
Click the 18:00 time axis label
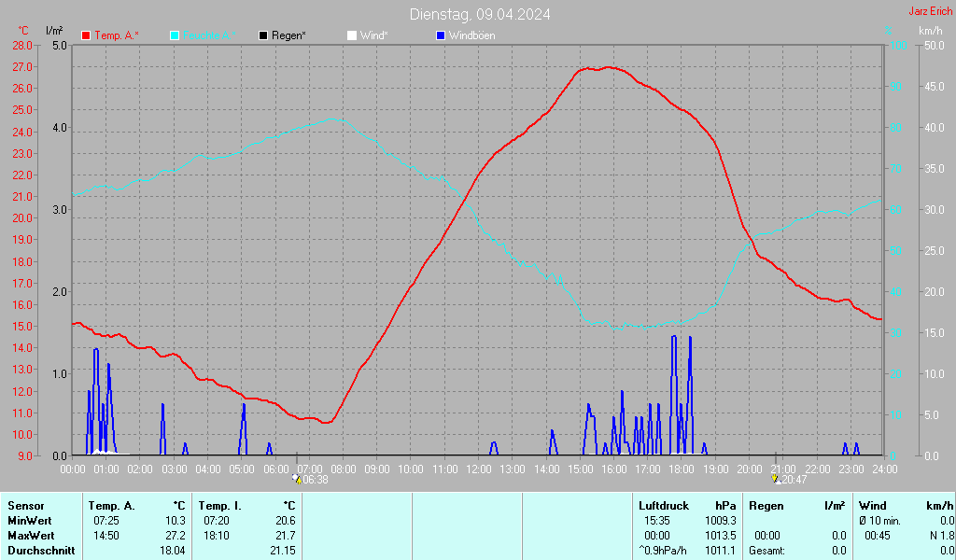pyautogui.click(x=682, y=469)
